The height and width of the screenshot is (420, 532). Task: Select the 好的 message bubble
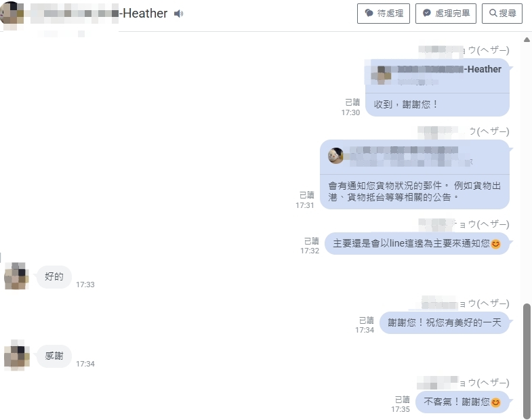(54, 277)
